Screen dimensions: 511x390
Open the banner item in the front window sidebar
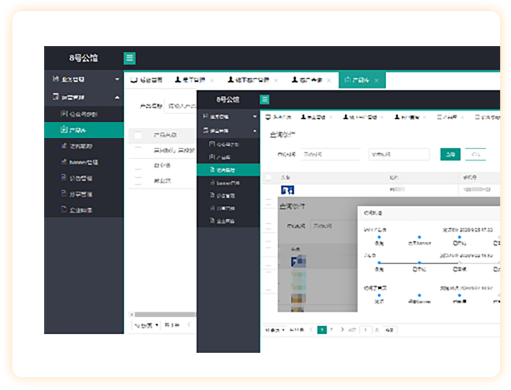(x=228, y=183)
